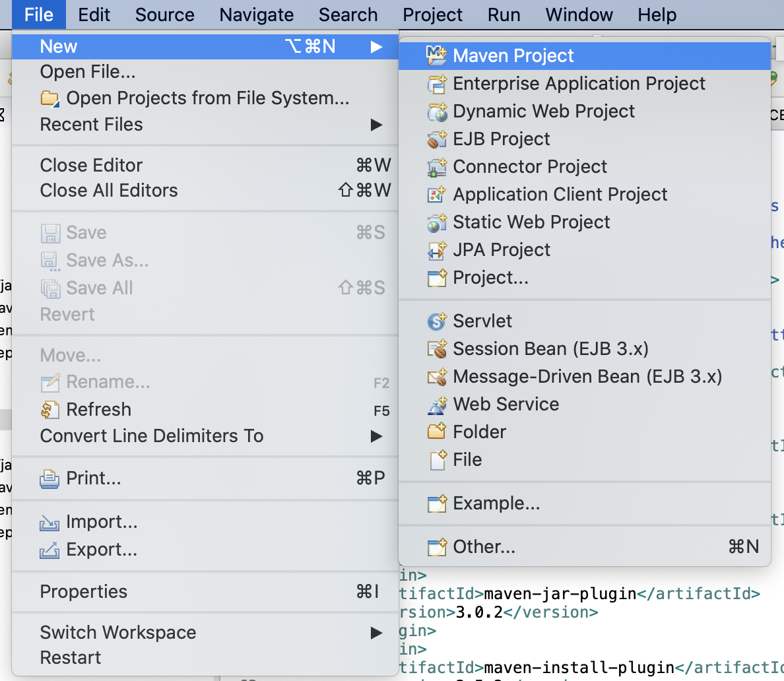Expand the New submenu arrow
The width and height of the screenshot is (784, 681).
click(x=376, y=46)
